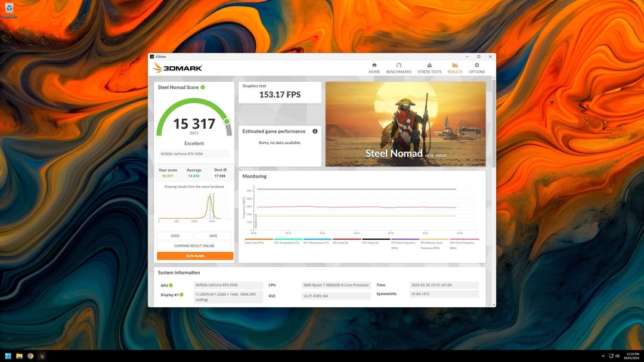Click COMPARE RESULT ONLINE button

(194, 246)
